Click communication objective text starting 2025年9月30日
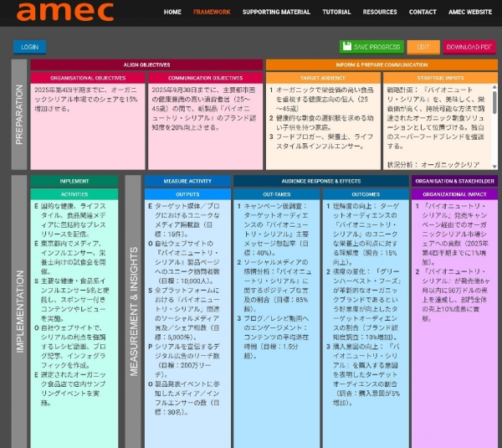 (203, 108)
